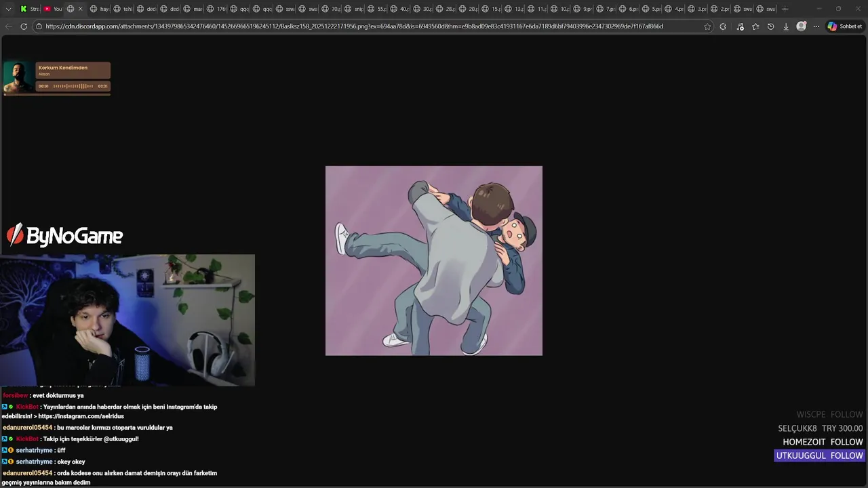Open the tab search chevron menu

click(x=8, y=9)
